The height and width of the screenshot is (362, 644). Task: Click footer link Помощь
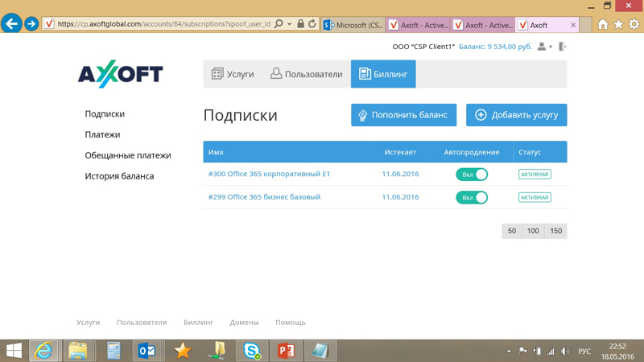coord(291,323)
